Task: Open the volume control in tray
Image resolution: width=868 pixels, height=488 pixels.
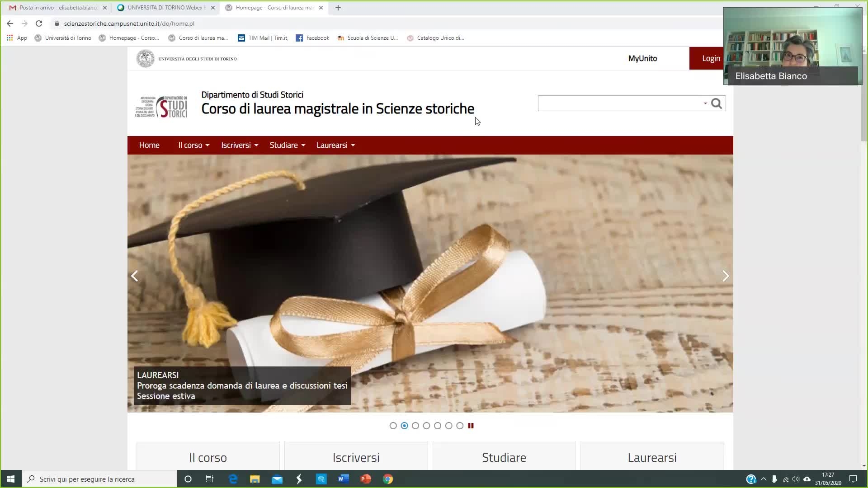Action: [x=796, y=479]
